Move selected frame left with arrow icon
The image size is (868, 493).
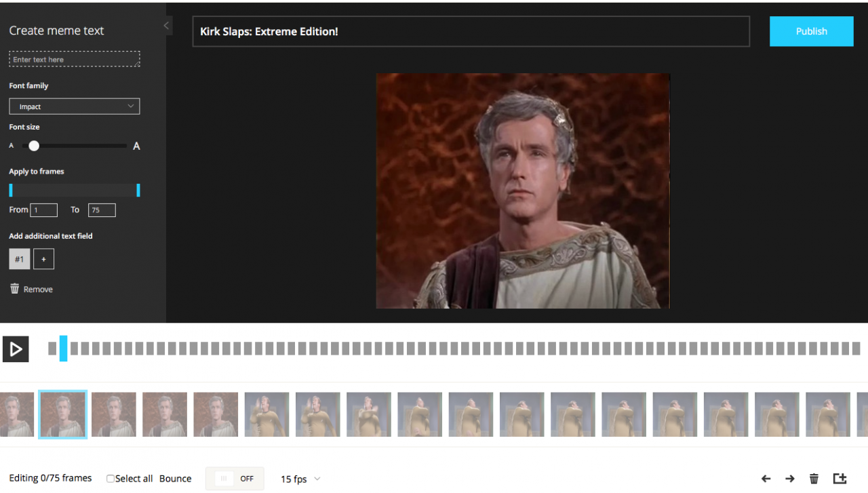[x=766, y=479]
